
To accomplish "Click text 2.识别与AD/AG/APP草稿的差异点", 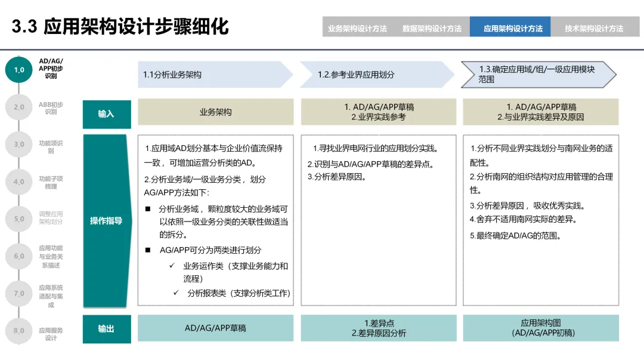I will click(371, 164).
